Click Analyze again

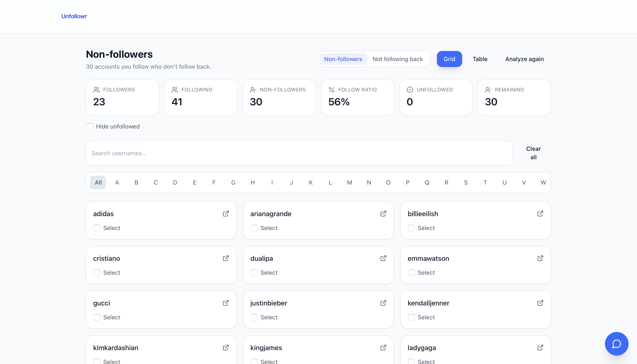click(525, 59)
